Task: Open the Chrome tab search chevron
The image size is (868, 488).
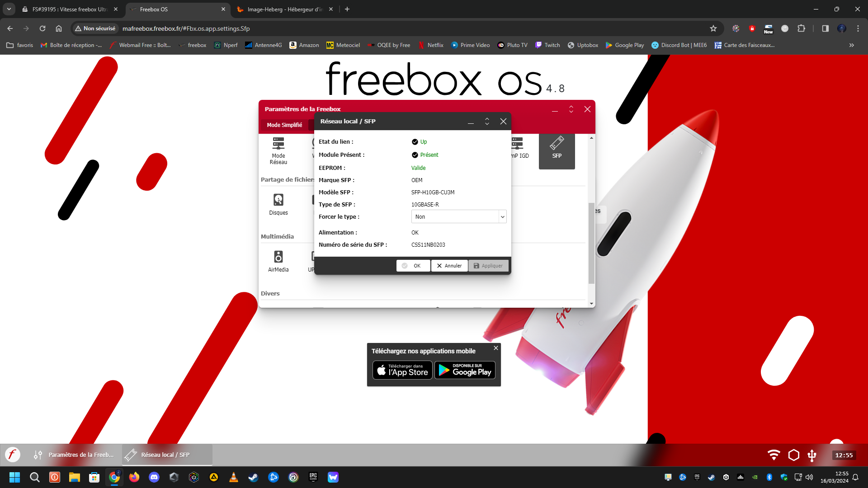Action: point(9,9)
